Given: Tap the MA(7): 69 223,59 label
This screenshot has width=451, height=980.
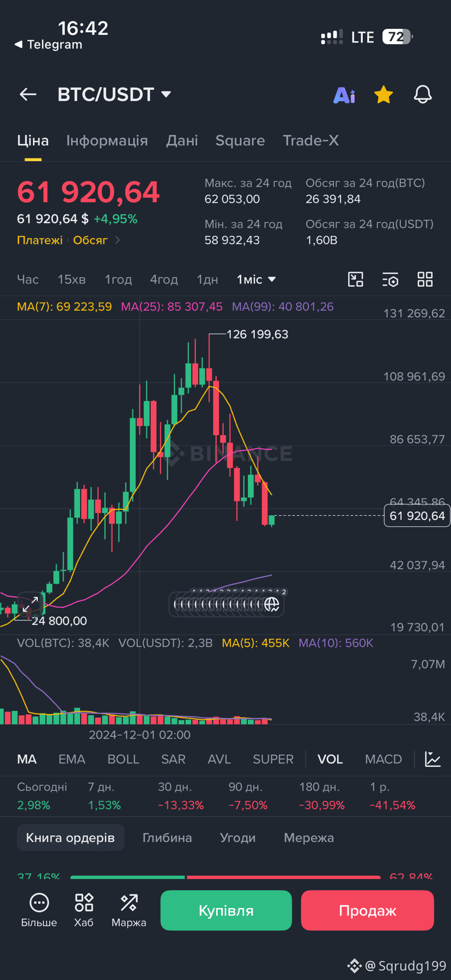Looking at the screenshot, I should pyautogui.click(x=64, y=307).
